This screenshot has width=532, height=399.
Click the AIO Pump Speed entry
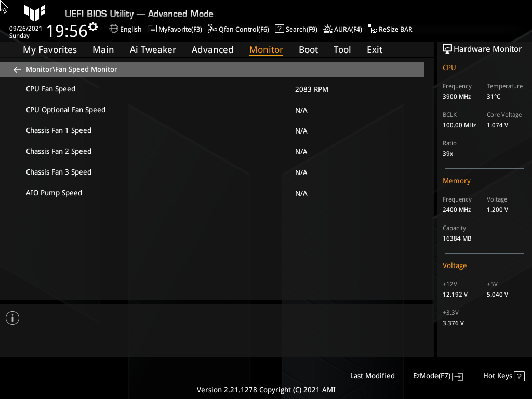(x=54, y=193)
